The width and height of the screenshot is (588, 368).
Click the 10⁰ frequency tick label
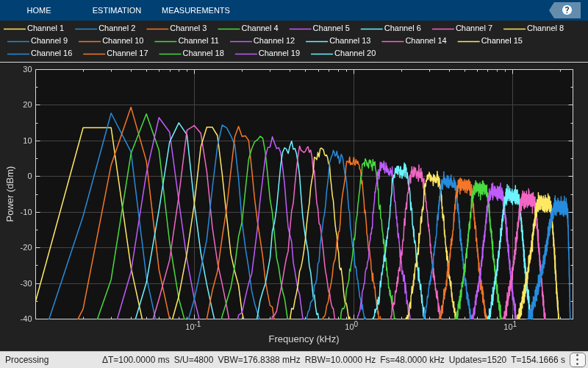pyautogui.click(x=351, y=326)
